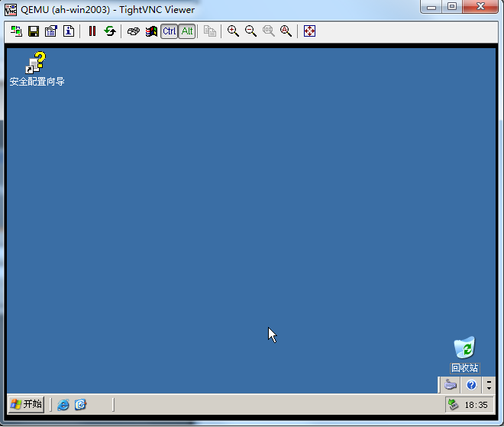Pause the remote screen updates
504x427 pixels.
(92, 31)
